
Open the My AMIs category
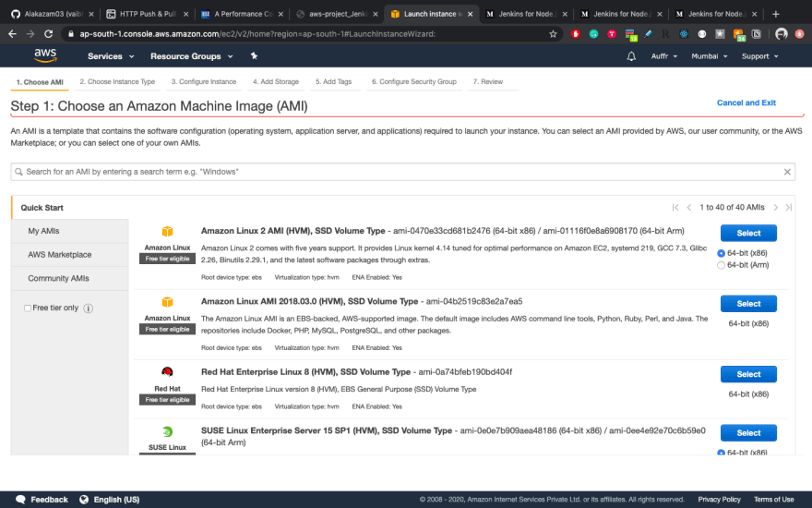point(70,231)
